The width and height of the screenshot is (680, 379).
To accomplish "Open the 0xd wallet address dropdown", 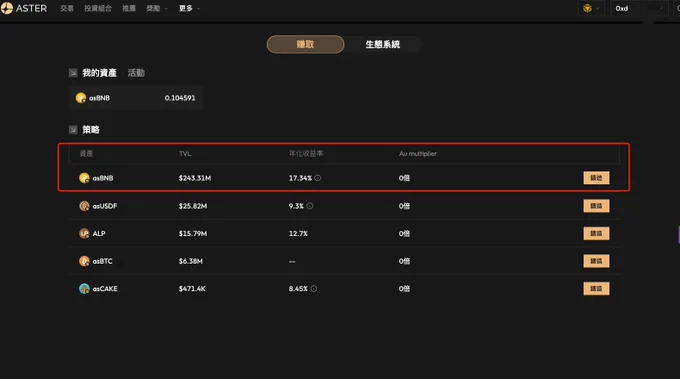I will 639,8.
